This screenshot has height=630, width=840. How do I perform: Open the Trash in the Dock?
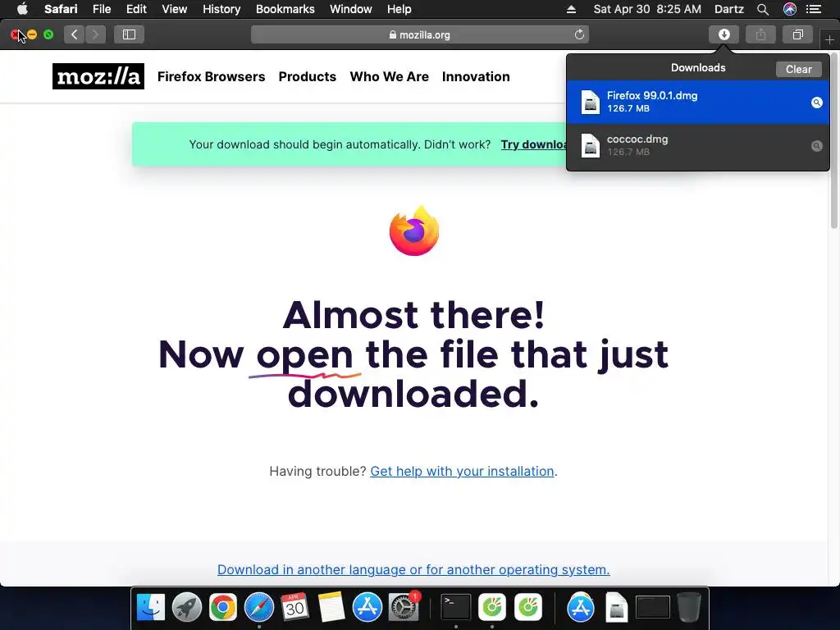688,608
